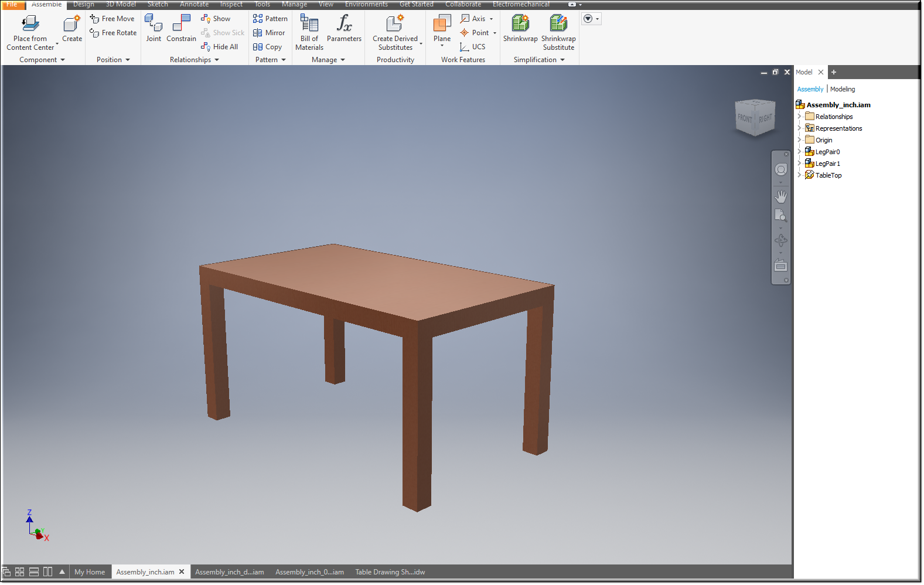This screenshot has height=585, width=924.
Task: Expand the LegPair0 node
Action: pos(799,152)
